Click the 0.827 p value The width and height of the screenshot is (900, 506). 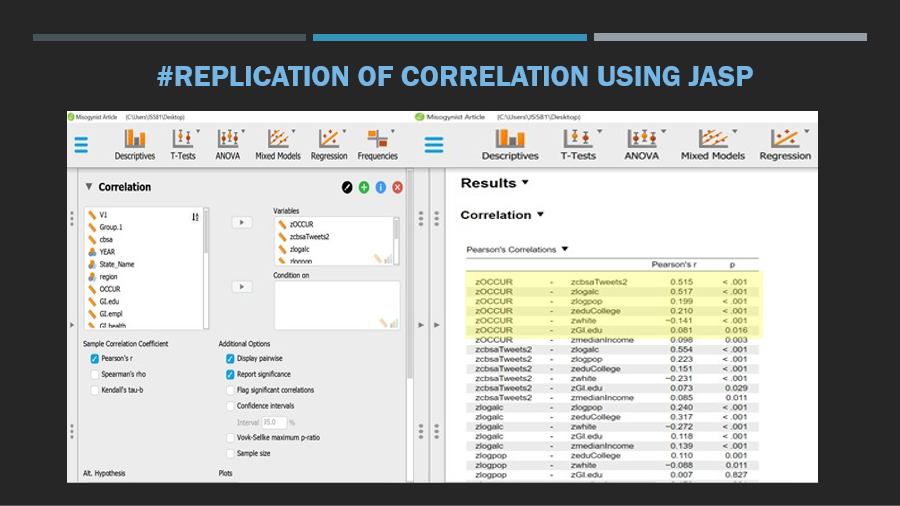(x=736, y=474)
